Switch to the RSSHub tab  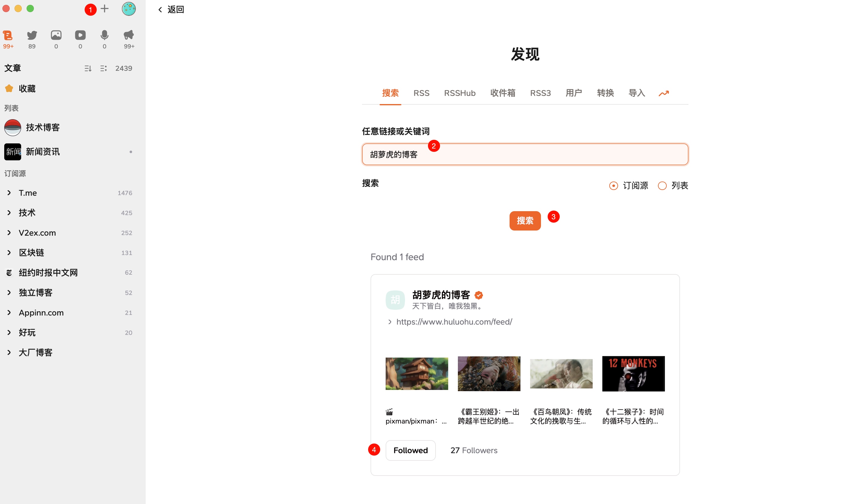coord(459,93)
